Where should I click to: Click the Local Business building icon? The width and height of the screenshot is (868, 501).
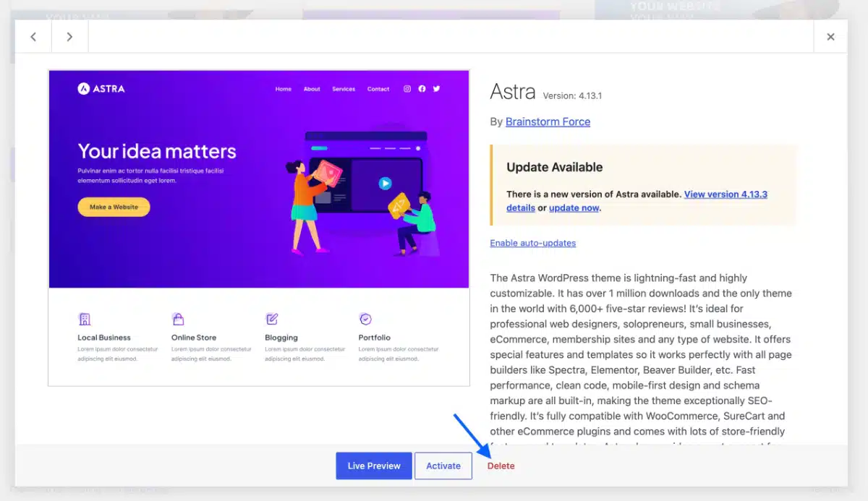pos(84,319)
